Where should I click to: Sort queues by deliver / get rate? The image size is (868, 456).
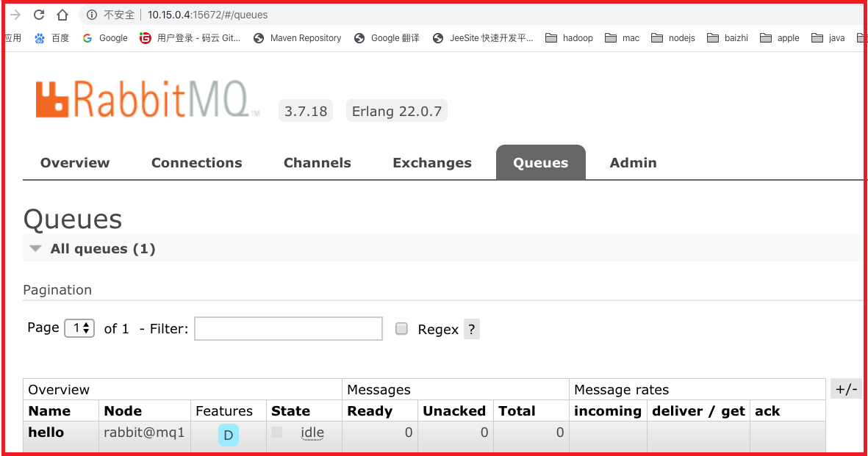tap(699, 411)
